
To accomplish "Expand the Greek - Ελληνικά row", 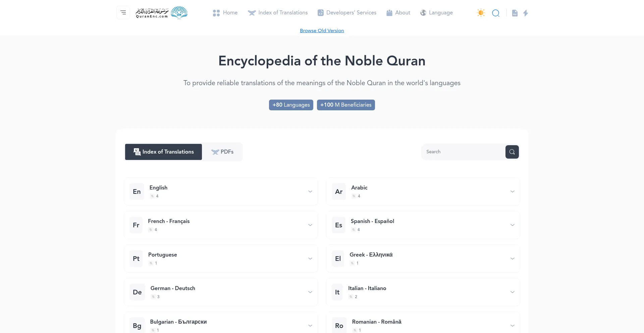I will (512, 259).
